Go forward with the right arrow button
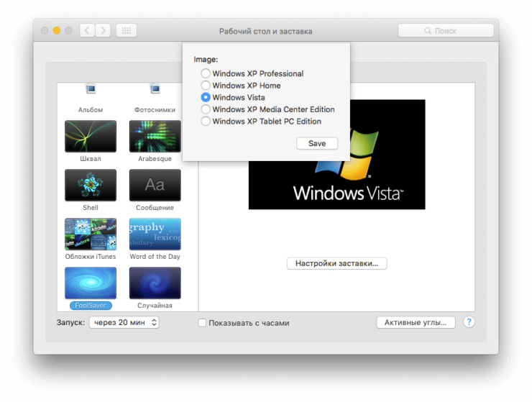 point(103,30)
